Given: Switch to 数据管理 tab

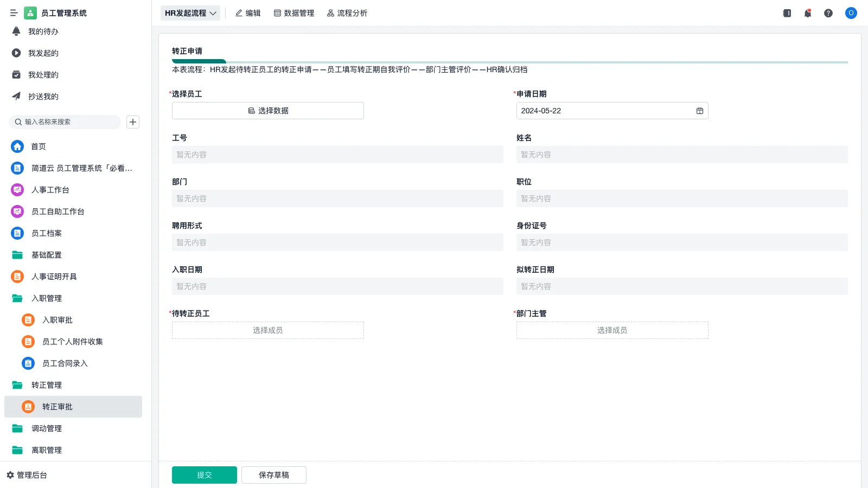Looking at the screenshot, I should coord(293,13).
